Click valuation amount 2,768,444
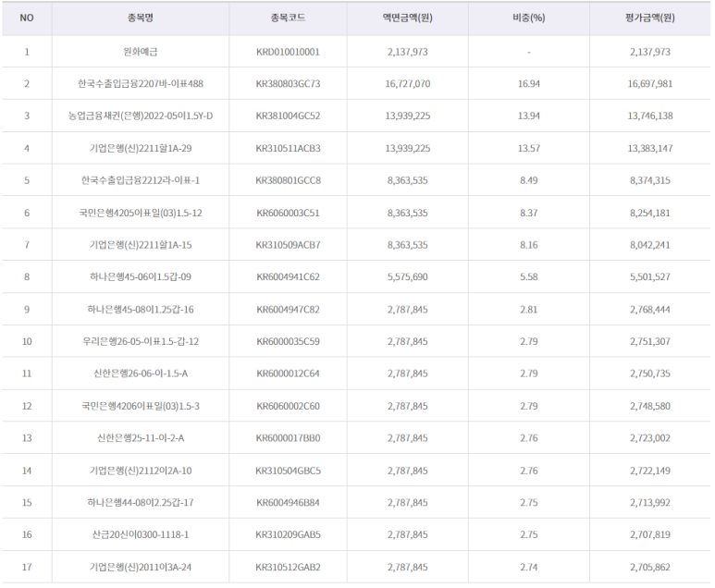715x588 pixels. coord(650,310)
